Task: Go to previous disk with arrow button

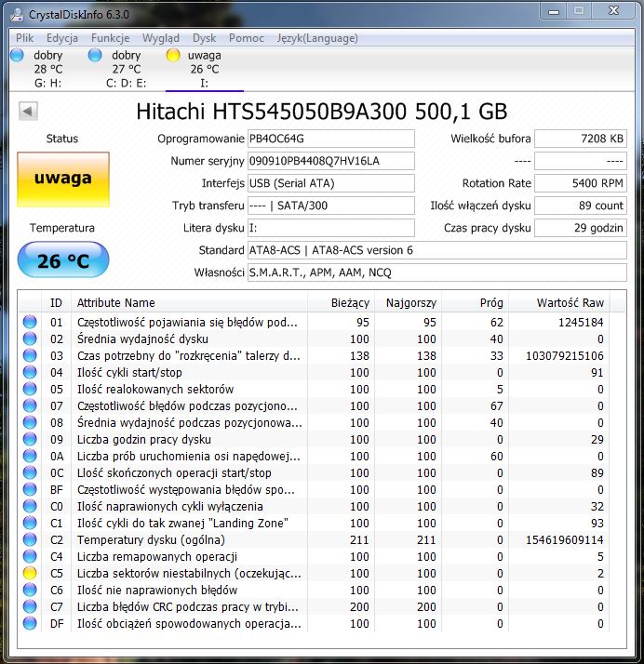Action: click(x=28, y=112)
